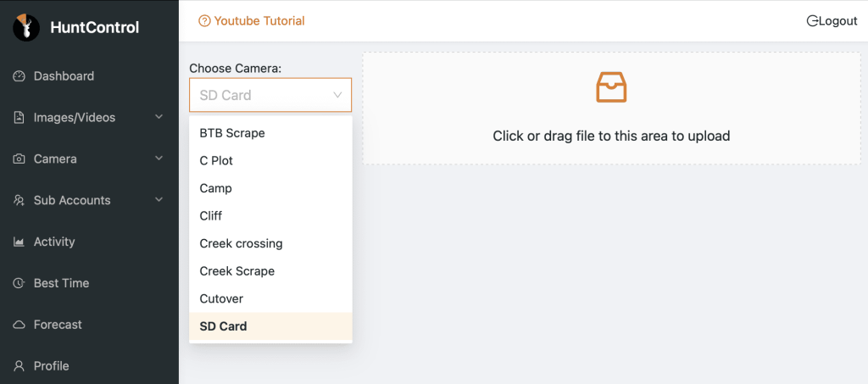Expand the Sub Accounts submenu chevron
Image resolution: width=868 pixels, height=384 pixels.
159,200
